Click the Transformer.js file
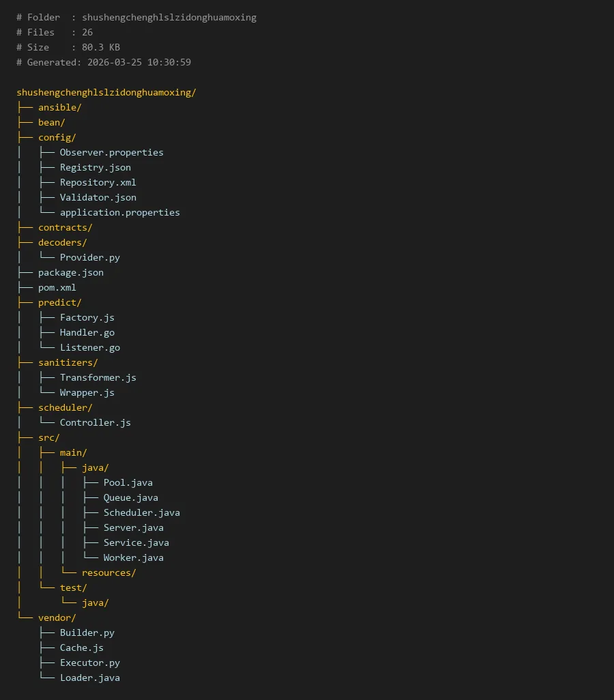614x700 pixels. (98, 377)
